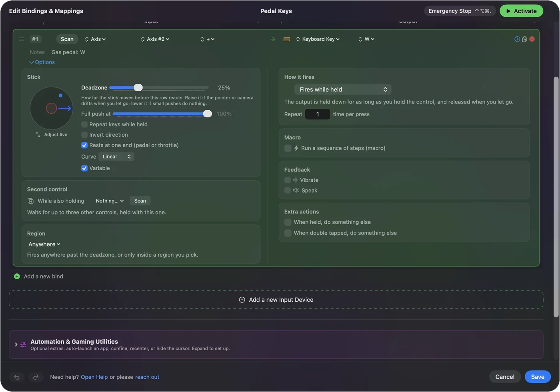Click the lightning bolt macro icon
Screen dimensions: 560x392
point(296,148)
